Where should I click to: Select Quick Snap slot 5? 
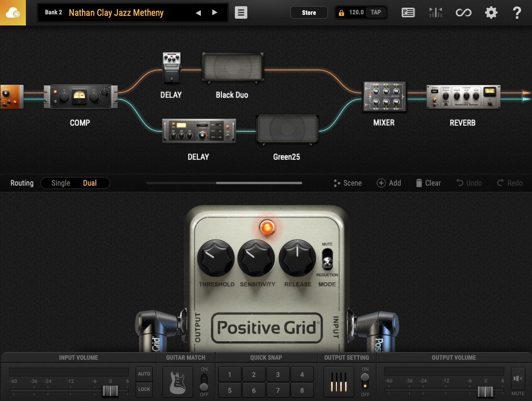(x=230, y=390)
